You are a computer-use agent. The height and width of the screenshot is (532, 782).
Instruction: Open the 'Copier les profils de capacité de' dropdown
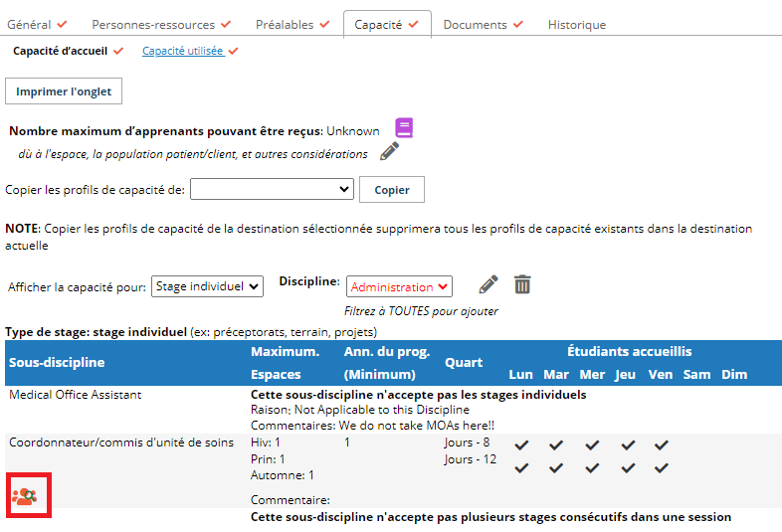pyautogui.click(x=272, y=189)
